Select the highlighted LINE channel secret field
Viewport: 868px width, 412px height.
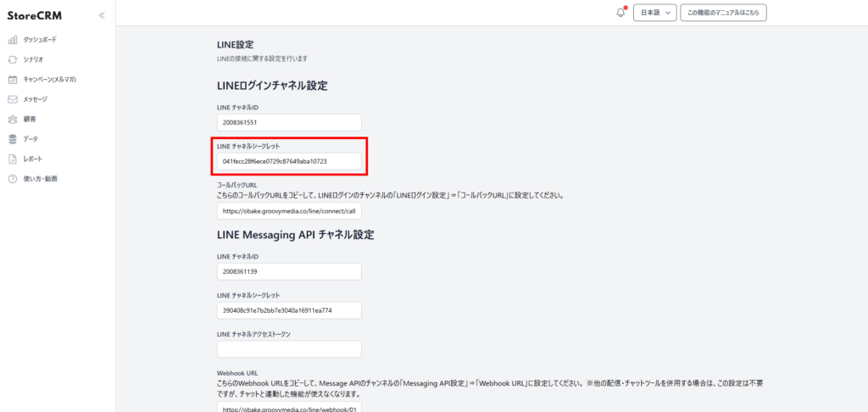[289, 161]
